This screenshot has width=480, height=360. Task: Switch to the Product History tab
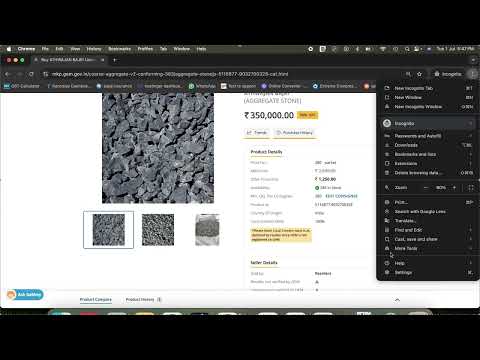click(140, 299)
